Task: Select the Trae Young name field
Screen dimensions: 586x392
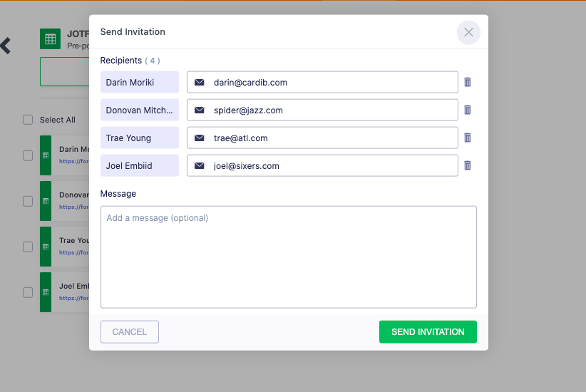Action: 140,138
